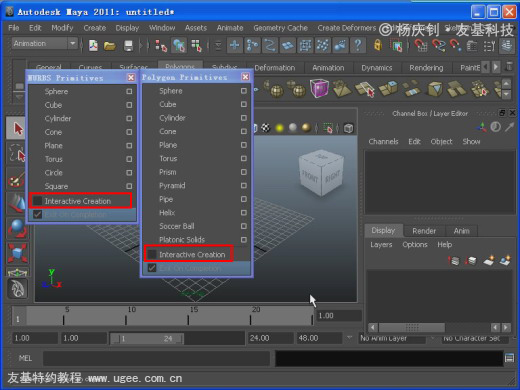This screenshot has width=520, height=390.
Task: Toggle NURBS Exit On Completion checkbox
Action: click(x=37, y=214)
